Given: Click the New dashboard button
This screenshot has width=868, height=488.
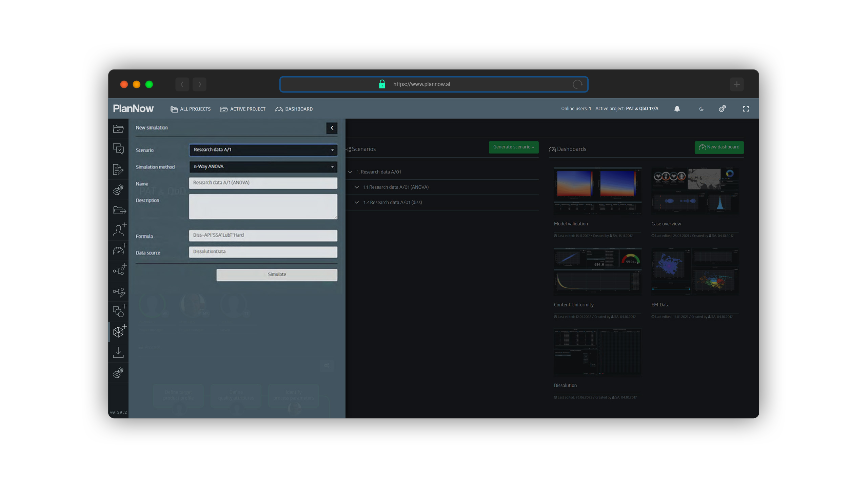Looking at the screenshot, I should [719, 147].
